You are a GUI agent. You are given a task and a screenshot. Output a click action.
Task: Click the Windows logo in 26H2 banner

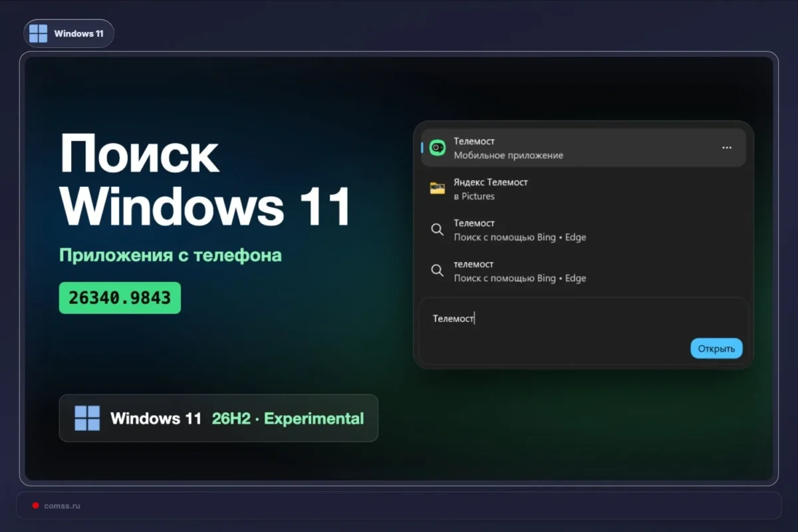coord(87,418)
